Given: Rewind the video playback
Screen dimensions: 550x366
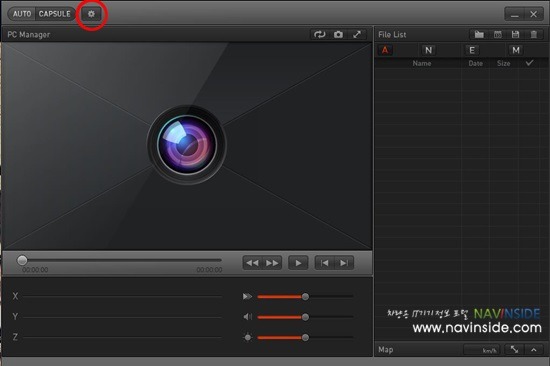Looking at the screenshot, I should [x=253, y=263].
